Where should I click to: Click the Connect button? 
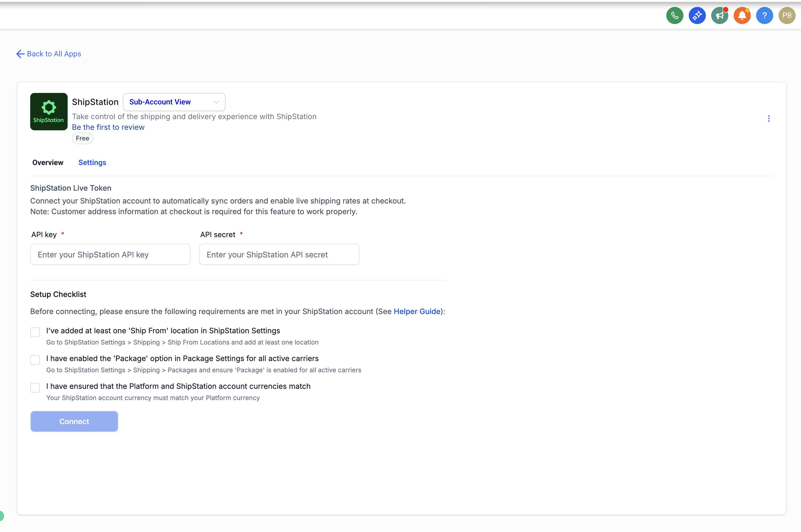[74, 421]
